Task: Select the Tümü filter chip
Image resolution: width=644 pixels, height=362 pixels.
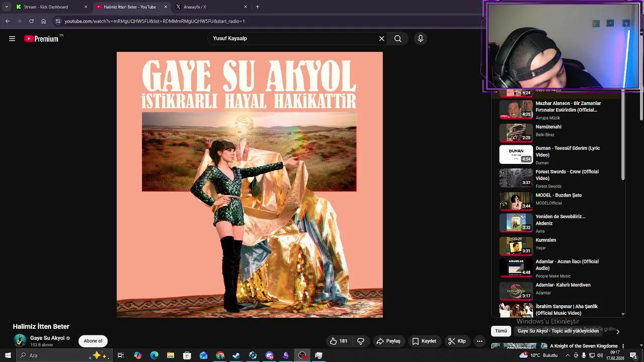Action: tap(501, 331)
